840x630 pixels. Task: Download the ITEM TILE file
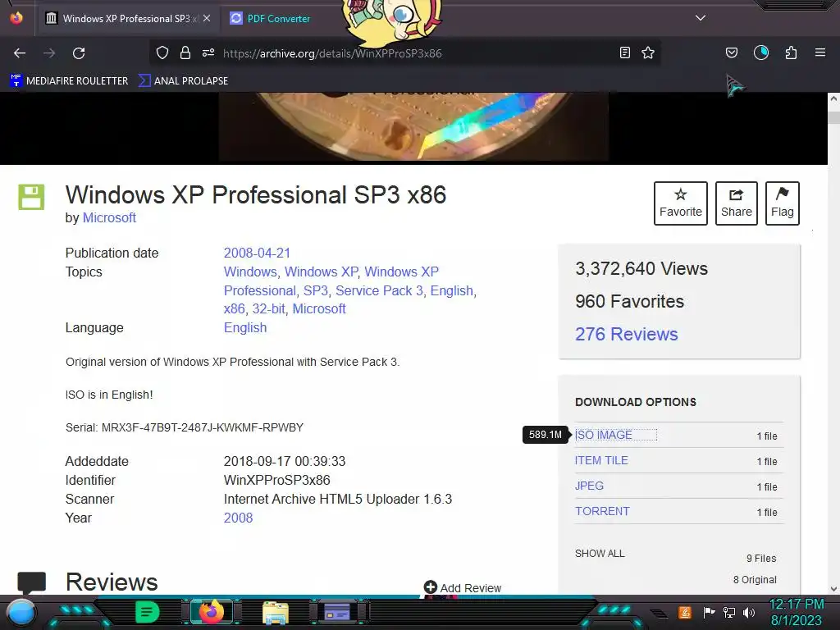click(x=601, y=460)
